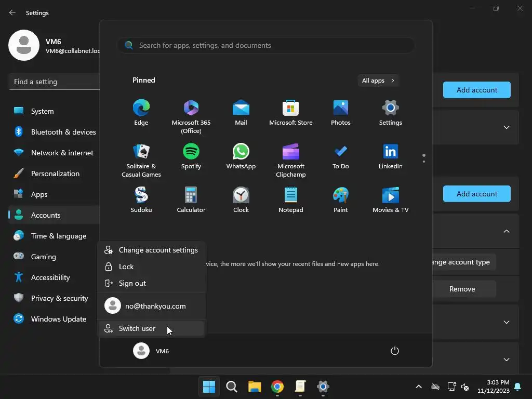
Task: Open Microsoft Store from pinned apps
Action: [291, 113]
